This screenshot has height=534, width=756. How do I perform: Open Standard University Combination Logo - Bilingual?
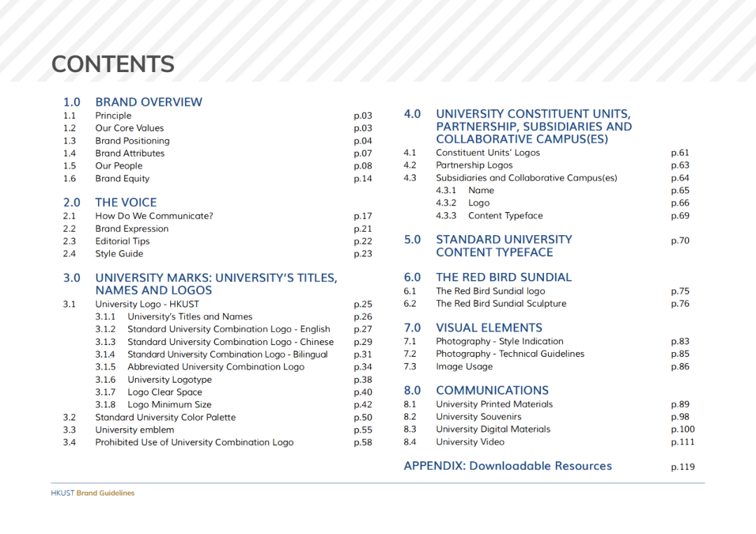click(227, 354)
